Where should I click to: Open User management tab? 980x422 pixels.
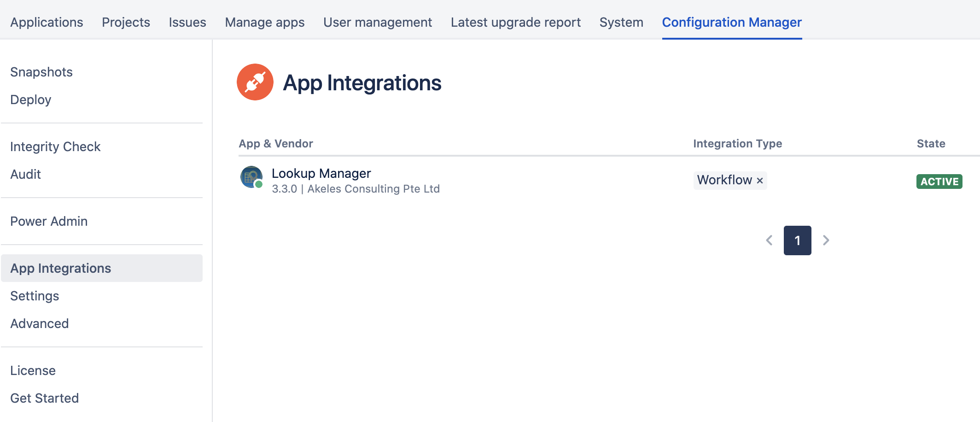[377, 22]
